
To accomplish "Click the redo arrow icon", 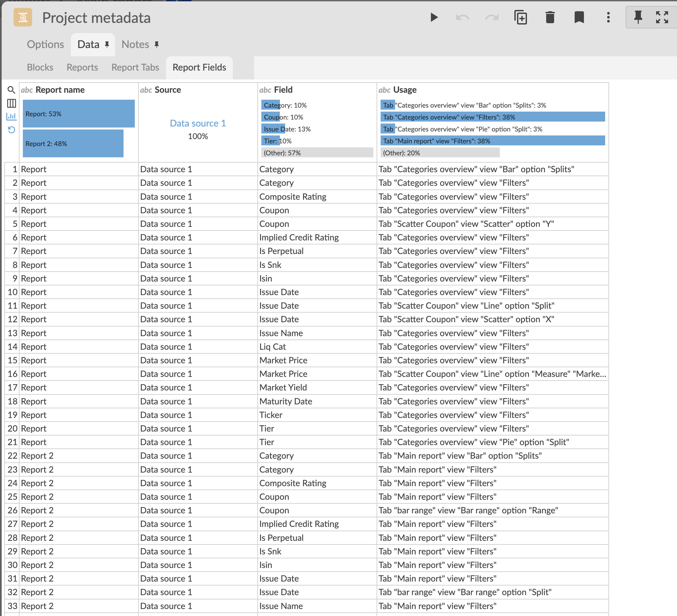I will [x=492, y=17].
